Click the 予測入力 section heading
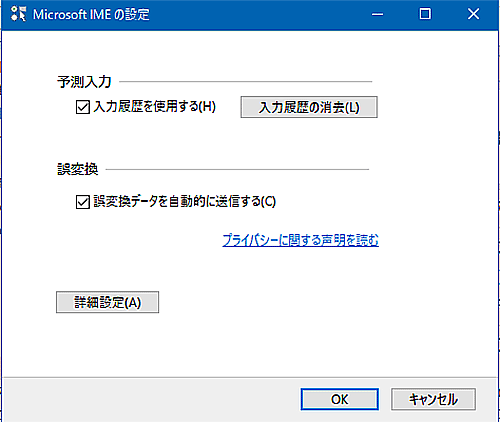This screenshot has width=500, height=422. (x=84, y=82)
